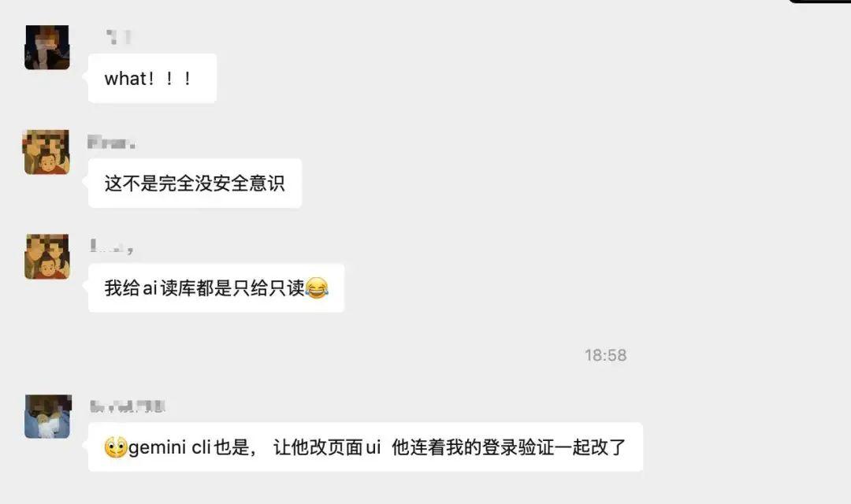This screenshot has height=504, width=851.
Task: Click avatar beside "这不是完全没安全意识" message
Action: coord(46,152)
